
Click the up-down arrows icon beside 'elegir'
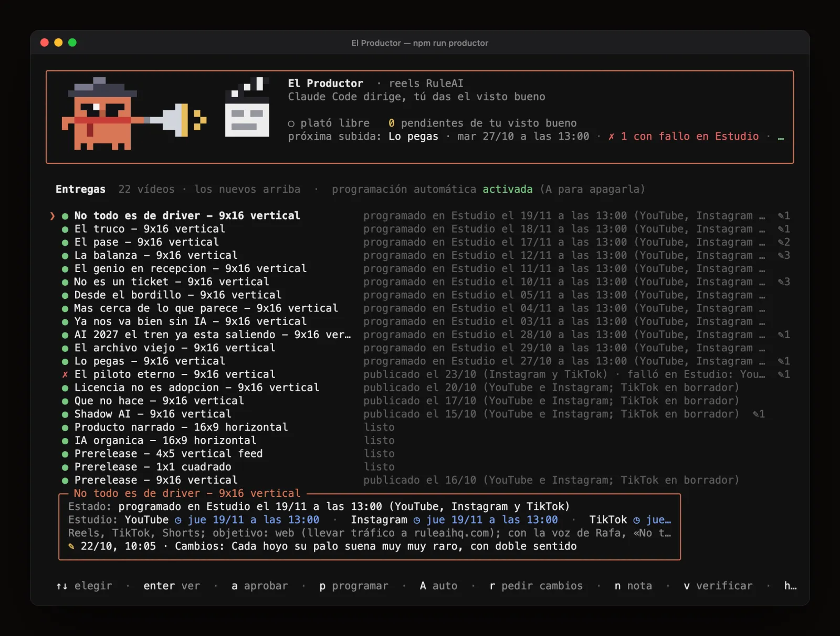(x=62, y=586)
